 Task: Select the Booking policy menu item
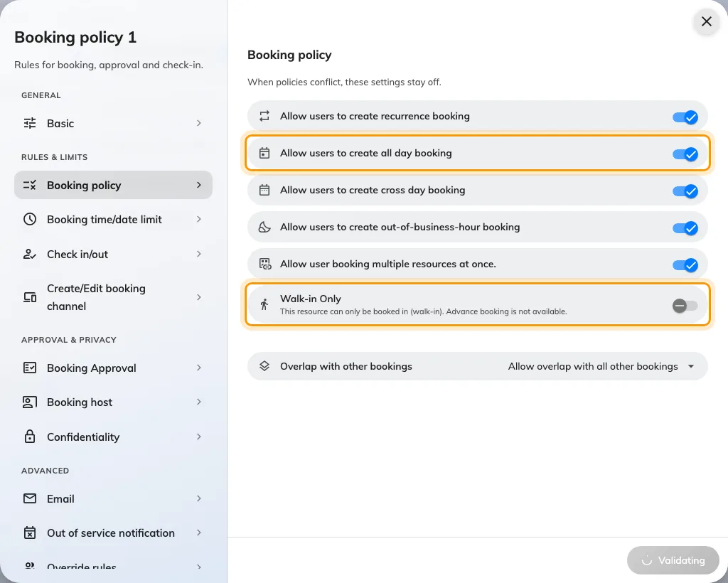pos(113,185)
